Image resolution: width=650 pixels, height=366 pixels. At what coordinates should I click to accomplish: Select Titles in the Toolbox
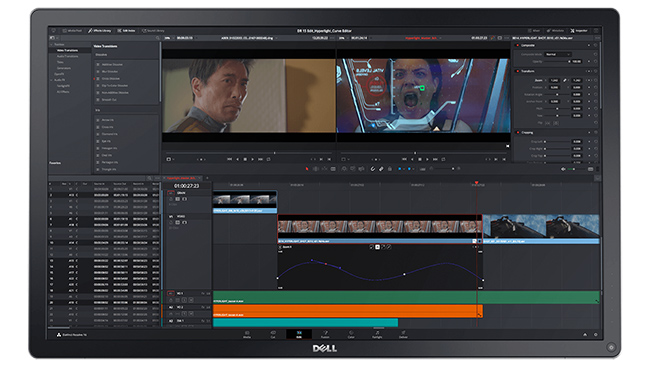click(x=60, y=62)
